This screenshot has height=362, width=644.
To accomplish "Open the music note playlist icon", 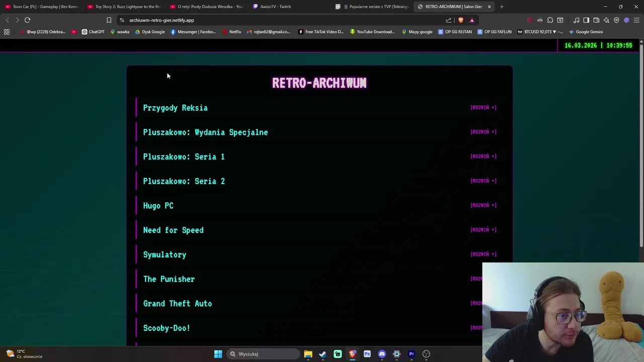I will 576,20.
